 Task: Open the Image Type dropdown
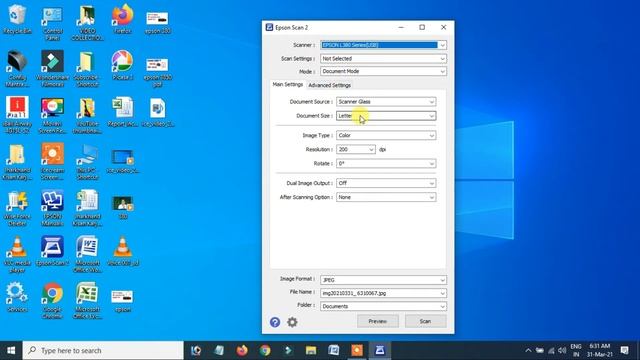pyautogui.click(x=386, y=135)
